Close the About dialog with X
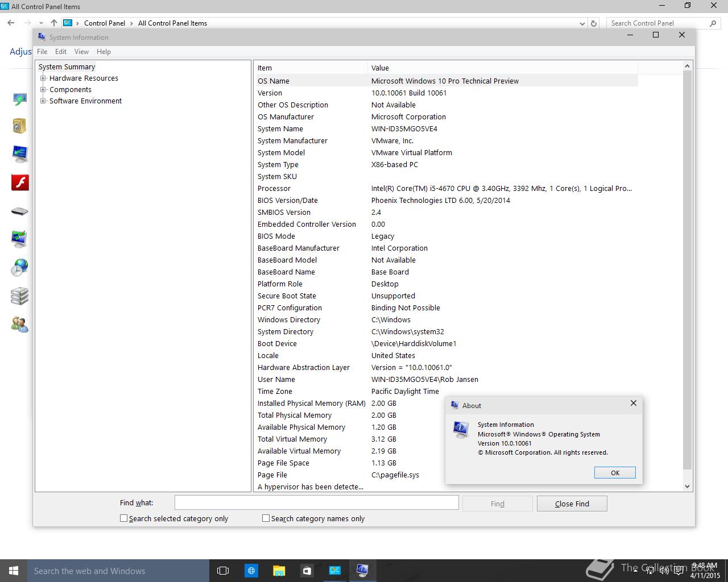The image size is (728, 582). pyautogui.click(x=634, y=403)
